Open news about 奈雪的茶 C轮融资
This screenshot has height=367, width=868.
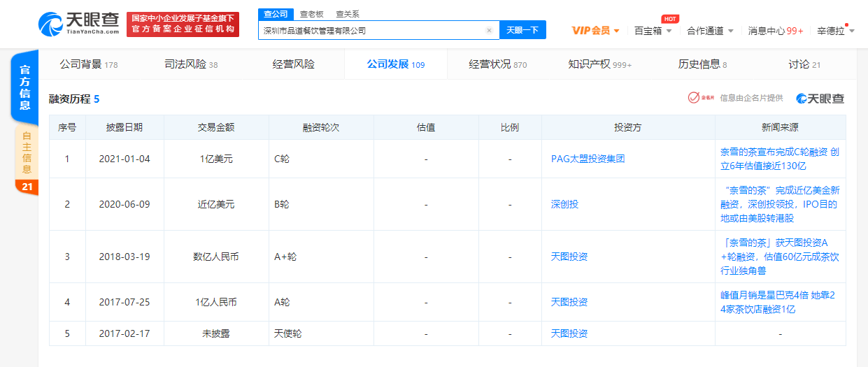[x=779, y=159]
